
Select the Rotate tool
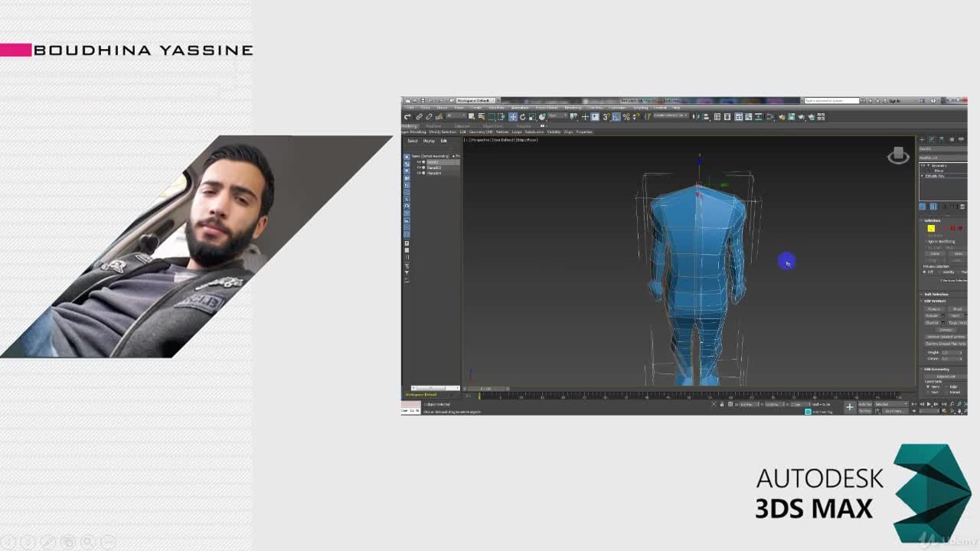click(x=523, y=116)
